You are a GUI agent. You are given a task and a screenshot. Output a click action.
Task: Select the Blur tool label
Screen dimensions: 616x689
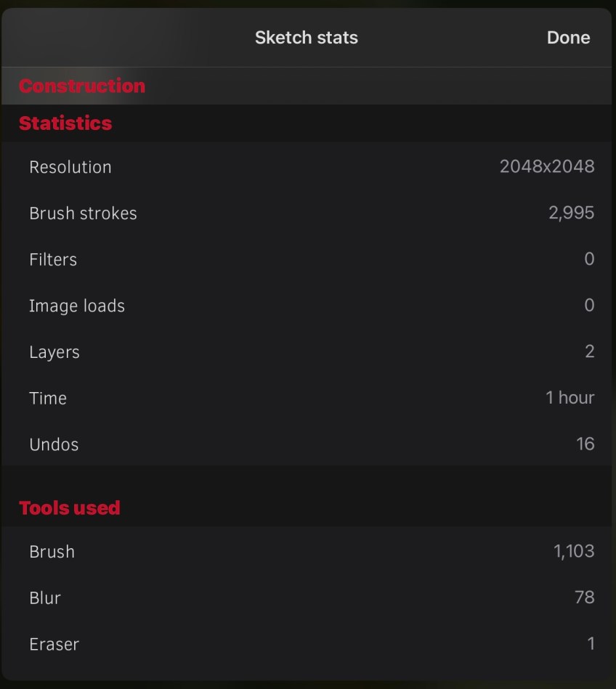(45, 598)
